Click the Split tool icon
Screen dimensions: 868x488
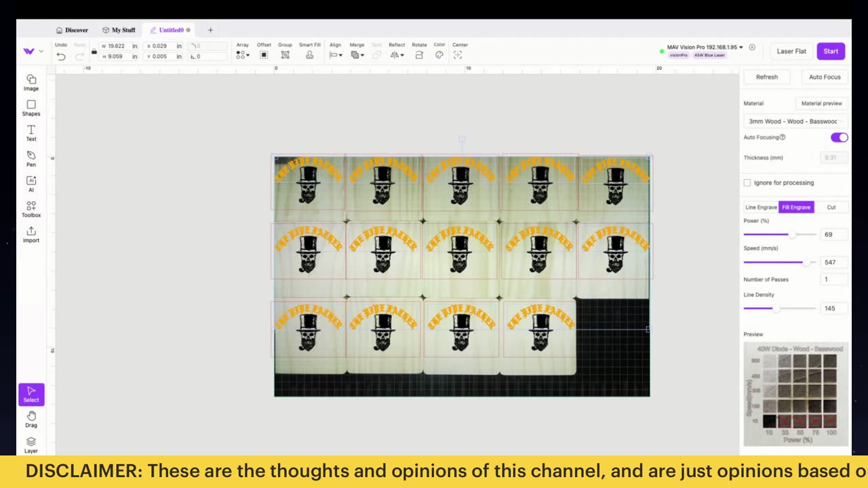[x=376, y=55]
